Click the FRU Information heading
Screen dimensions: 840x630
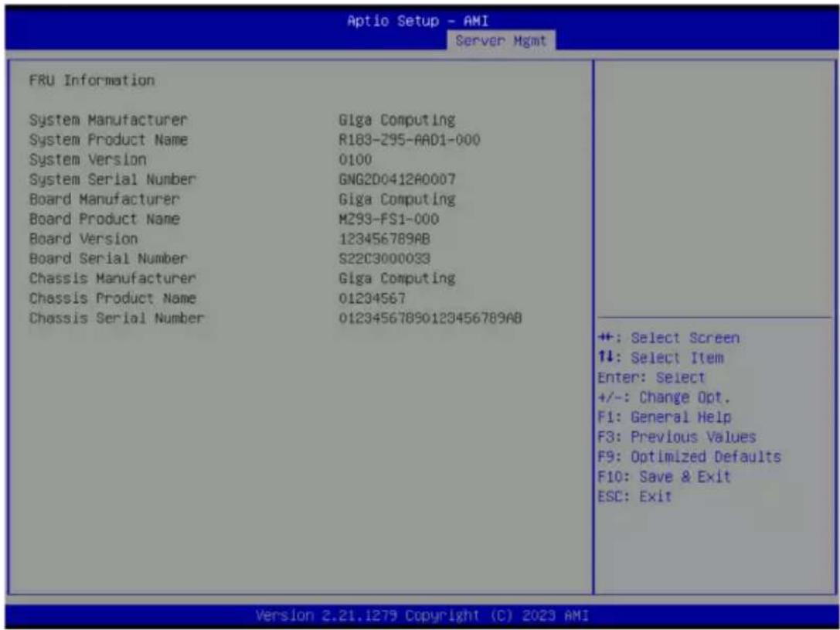[92, 80]
